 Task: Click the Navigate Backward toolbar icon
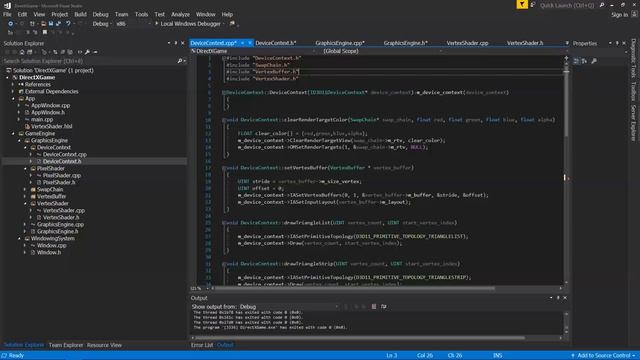pyautogui.click(x=10, y=24)
